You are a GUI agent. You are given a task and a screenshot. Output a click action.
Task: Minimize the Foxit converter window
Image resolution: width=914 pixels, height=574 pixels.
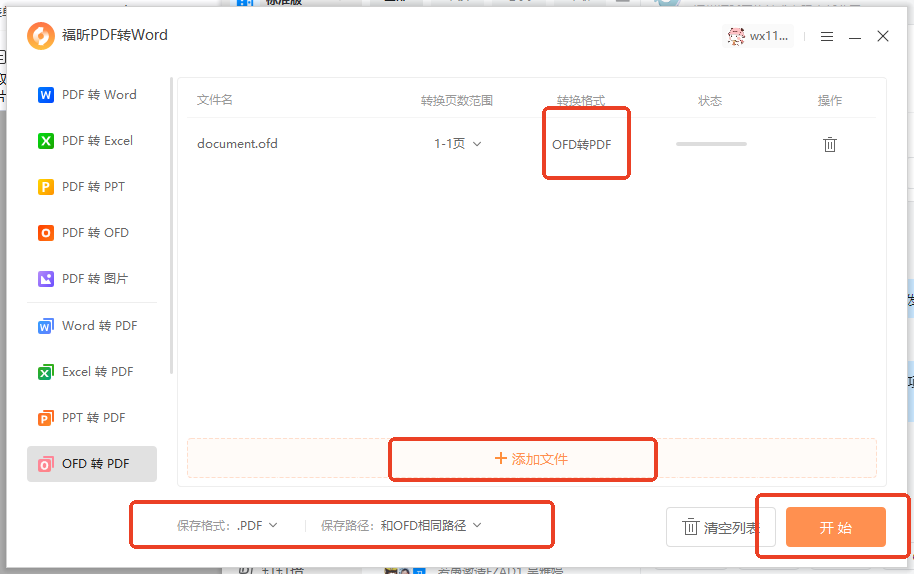(x=855, y=37)
